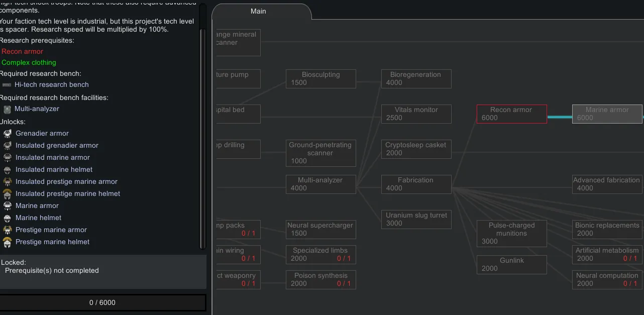644x315 pixels.
Task: Click the left panel vertical scrollbar
Action: pos(202,136)
